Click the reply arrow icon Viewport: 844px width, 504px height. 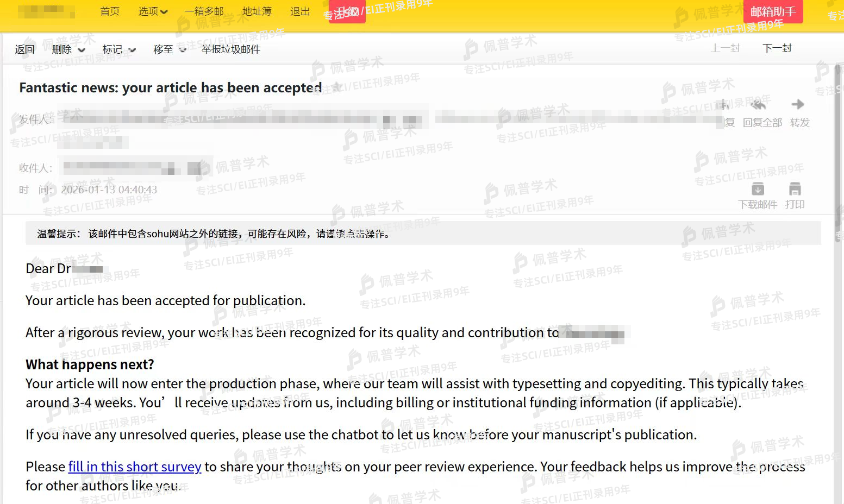click(725, 105)
